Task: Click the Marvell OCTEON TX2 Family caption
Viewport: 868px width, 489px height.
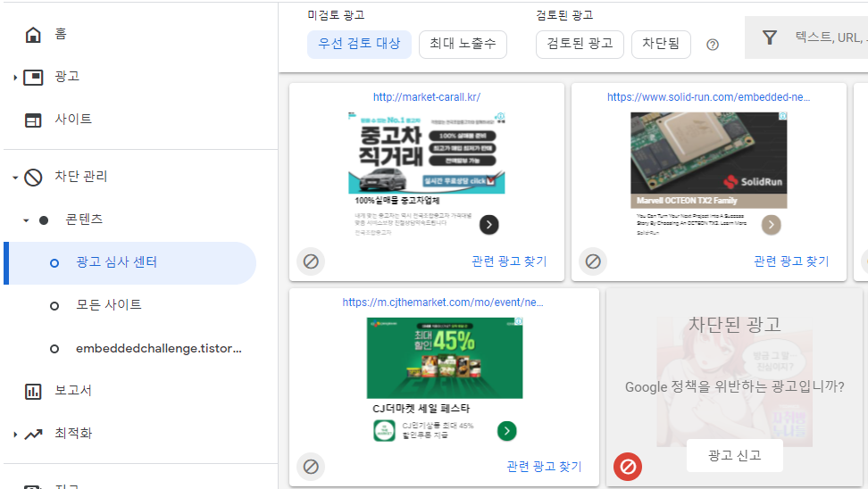Action: pos(687,200)
